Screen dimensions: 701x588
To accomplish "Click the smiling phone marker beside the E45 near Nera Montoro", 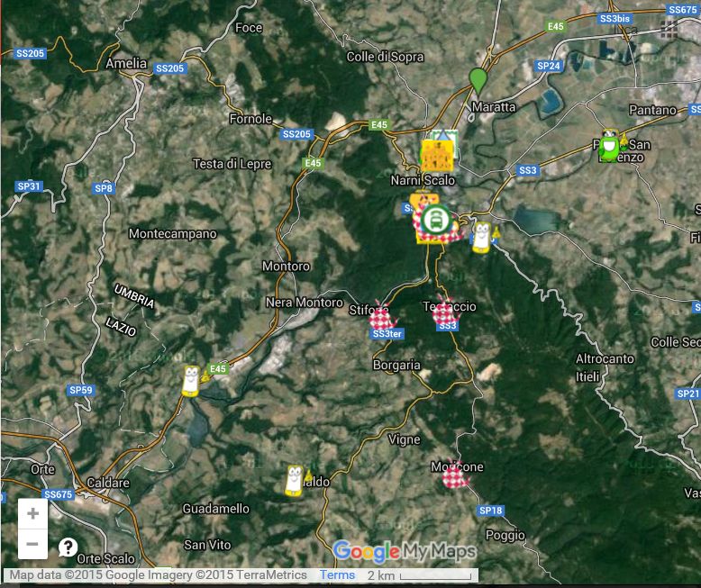I will click(x=190, y=381).
